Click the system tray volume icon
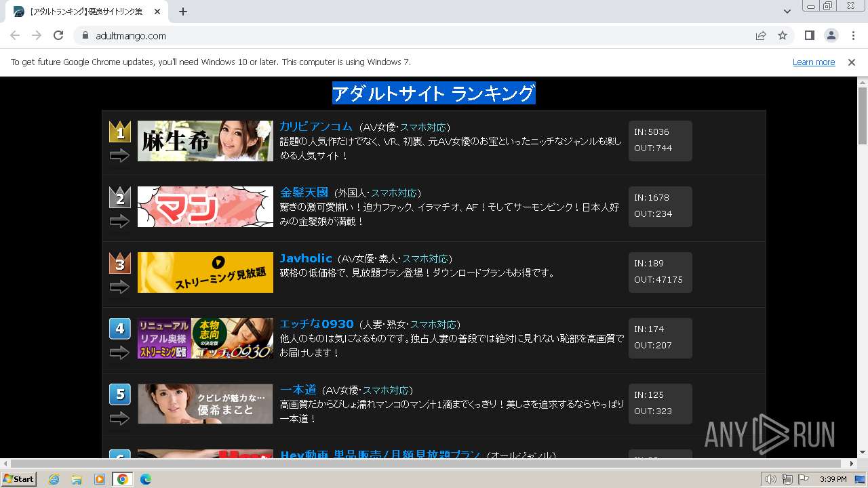 pos(771,479)
